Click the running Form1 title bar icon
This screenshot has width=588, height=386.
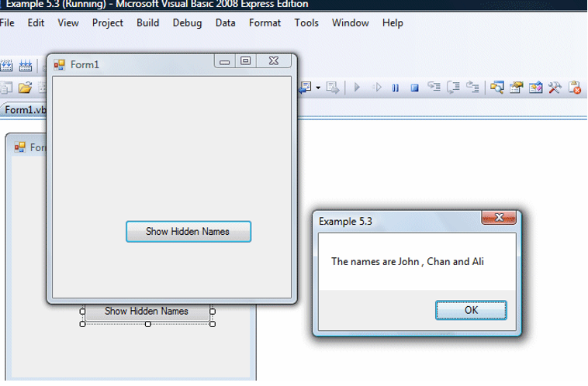coord(59,65)
